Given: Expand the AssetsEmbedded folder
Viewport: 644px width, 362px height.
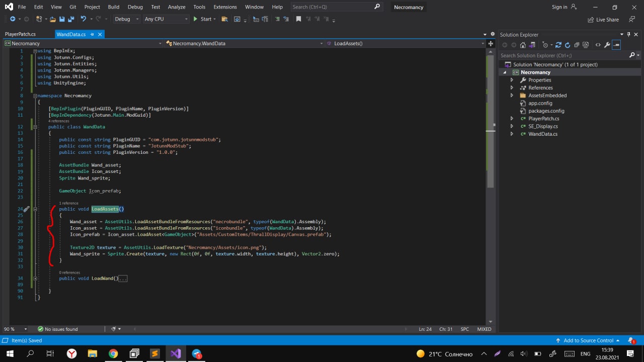Looking at the screenshot, I should 512,95.
